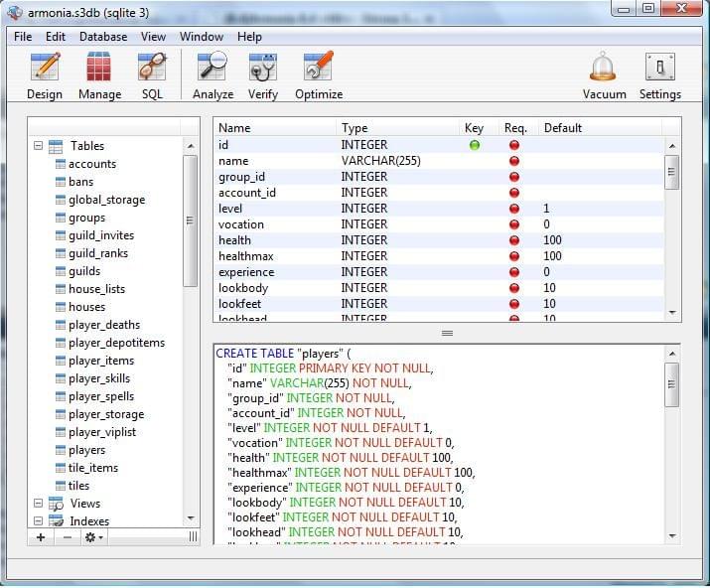Open the gear actions dropdown below tree
Image resolution: width=710 pixels, height=588 pixels.
pyautogui.click(x=94, y=537)
